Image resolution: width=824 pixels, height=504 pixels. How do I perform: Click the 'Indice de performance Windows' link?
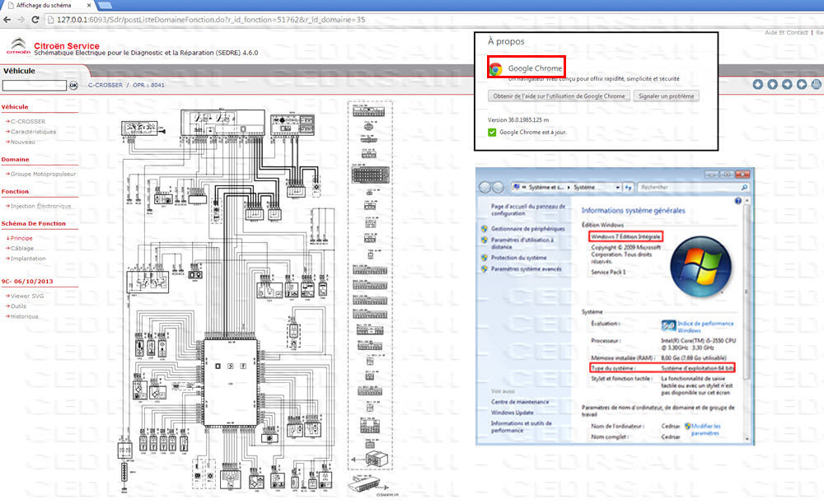[x=705, y=327]
